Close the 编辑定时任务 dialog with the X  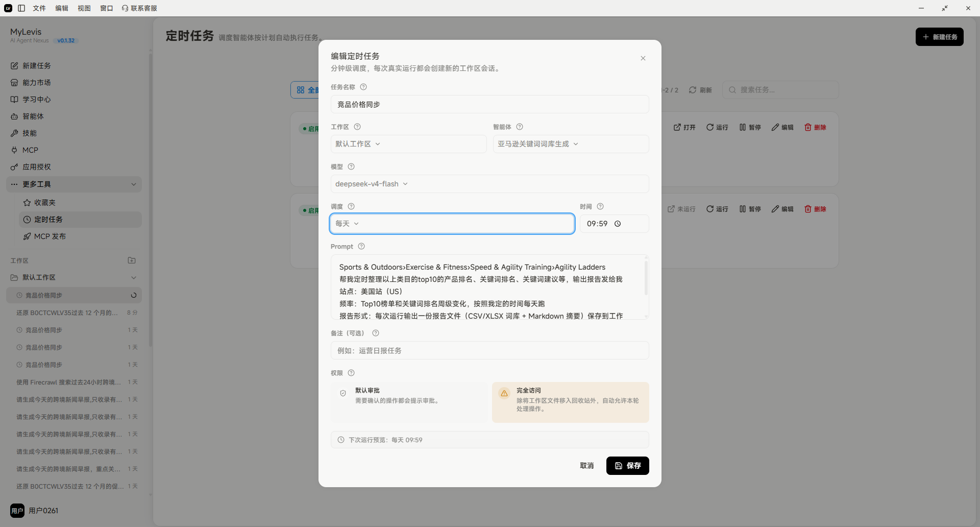click(x=643, y=58)
